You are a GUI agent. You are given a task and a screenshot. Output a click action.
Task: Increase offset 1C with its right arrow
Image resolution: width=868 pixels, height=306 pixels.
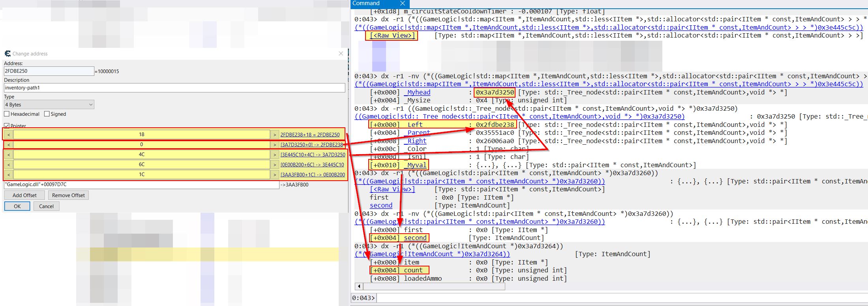275,174
